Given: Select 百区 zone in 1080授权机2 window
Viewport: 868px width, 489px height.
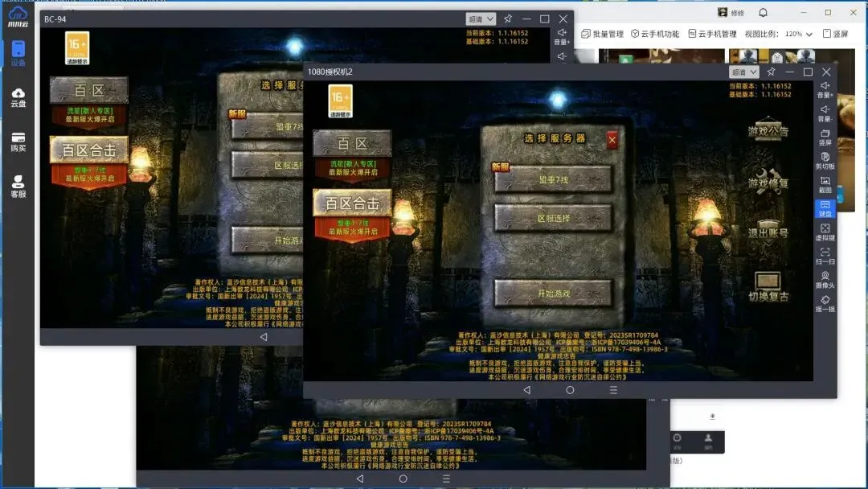Looking at the screenshot, I should pos(352,143).
